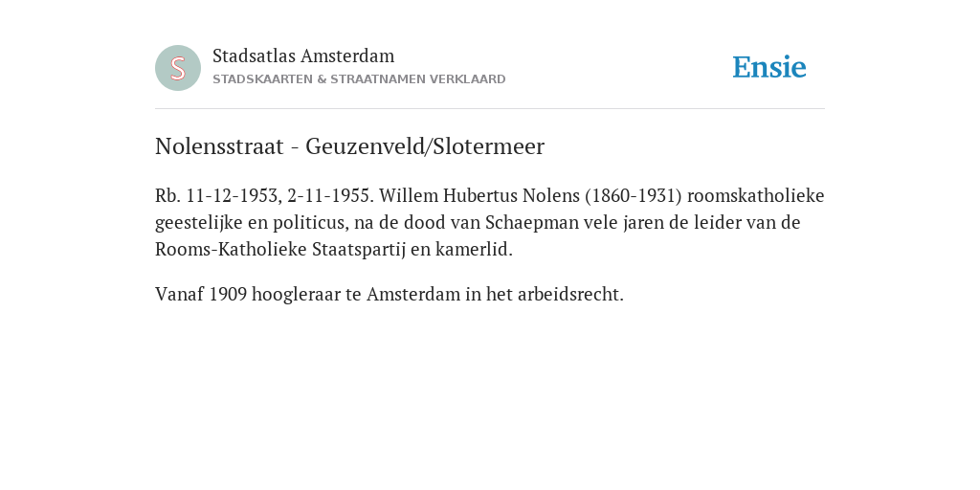
Task: Click the word 'roomskatholieke' in first line
Action: [756, 195]
